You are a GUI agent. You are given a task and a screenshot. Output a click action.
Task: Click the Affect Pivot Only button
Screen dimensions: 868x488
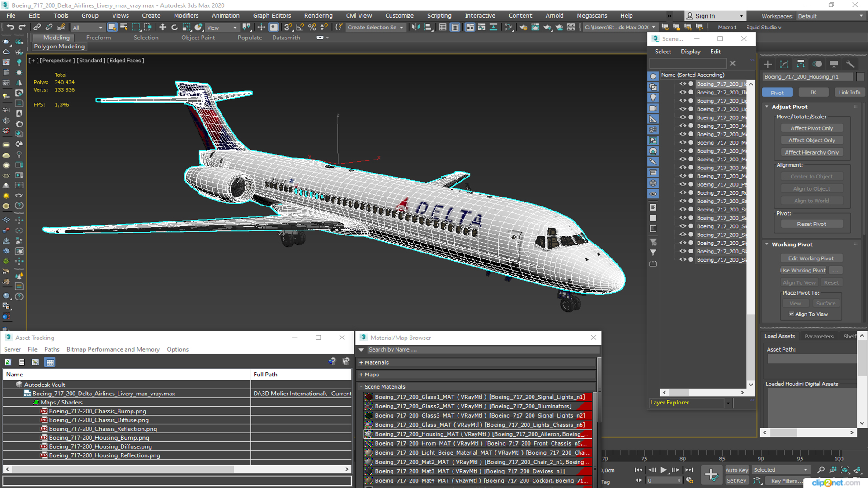(x=811, y=128)
